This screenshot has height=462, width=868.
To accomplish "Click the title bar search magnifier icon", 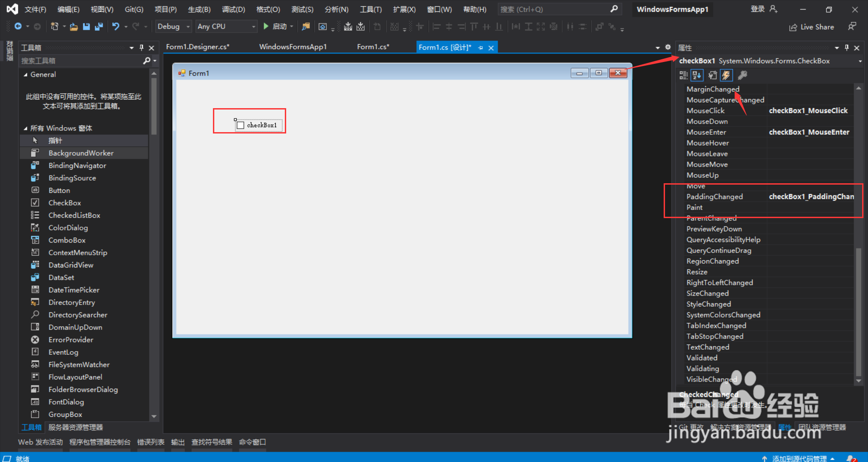I will click(614, 9).
